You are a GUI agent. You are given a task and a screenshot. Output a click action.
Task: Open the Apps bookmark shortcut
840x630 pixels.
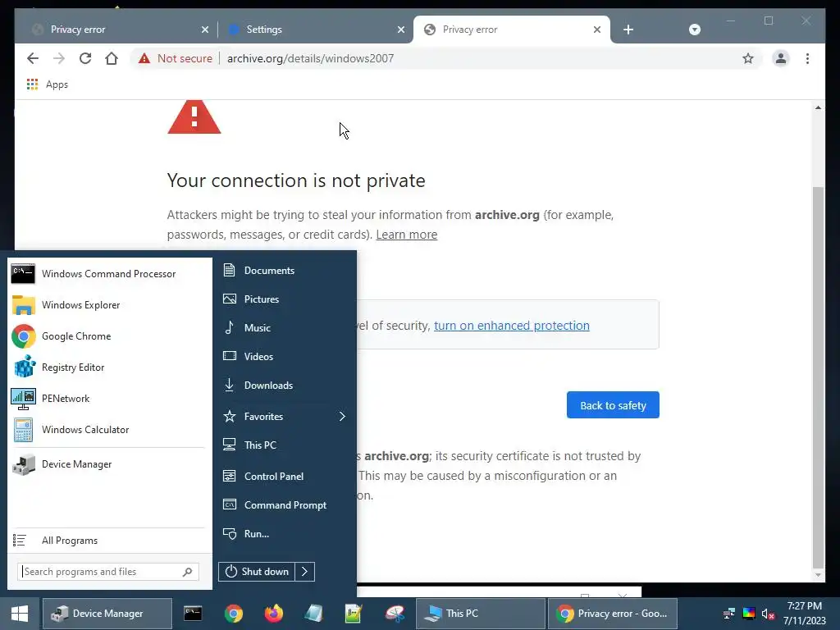click(47, 84)
